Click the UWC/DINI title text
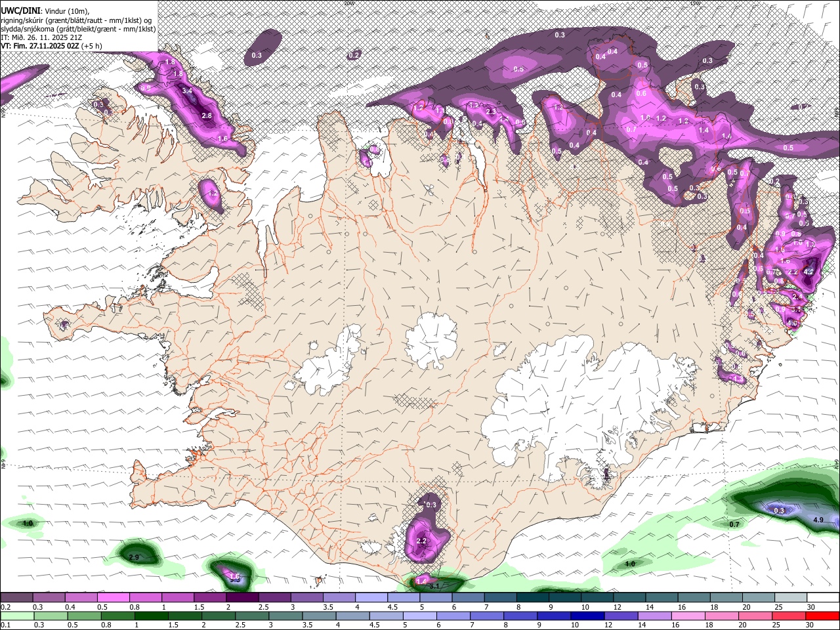840x630 pixels. 20,10
